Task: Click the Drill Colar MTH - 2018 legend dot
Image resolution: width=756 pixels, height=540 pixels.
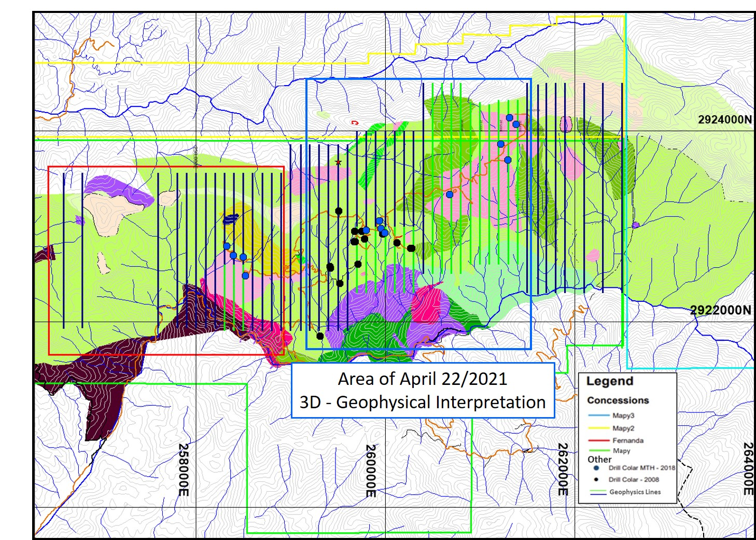Action: 596,467
